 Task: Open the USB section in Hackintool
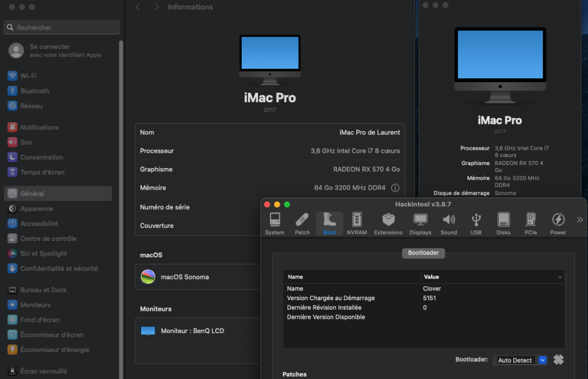pos(476,224)
